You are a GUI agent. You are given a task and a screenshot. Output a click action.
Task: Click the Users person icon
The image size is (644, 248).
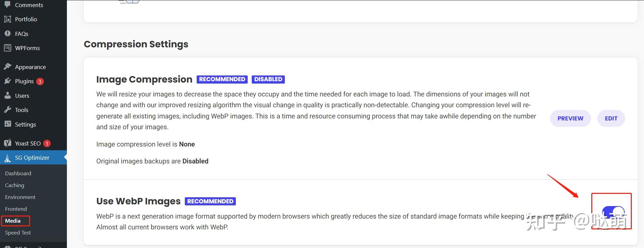(x=7, y=96)
